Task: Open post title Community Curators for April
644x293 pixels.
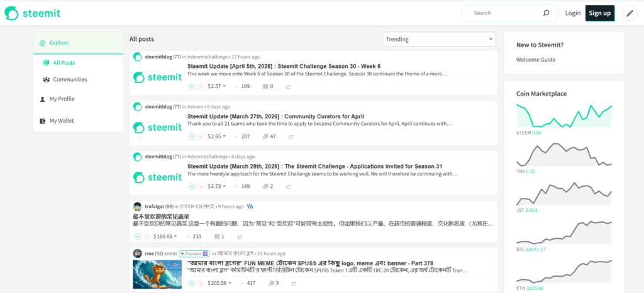Action: [x=275, y=116]
